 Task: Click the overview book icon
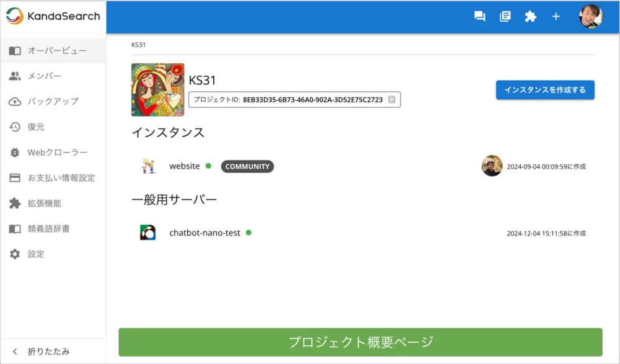15,51
